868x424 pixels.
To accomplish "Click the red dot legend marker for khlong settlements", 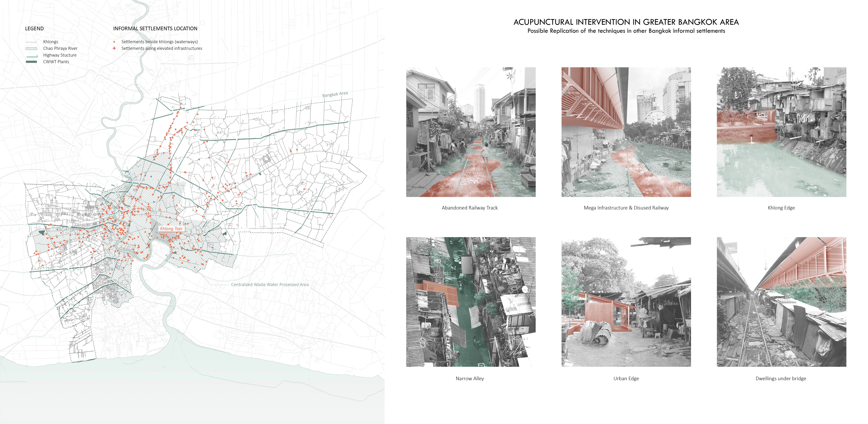I will 114,42.
